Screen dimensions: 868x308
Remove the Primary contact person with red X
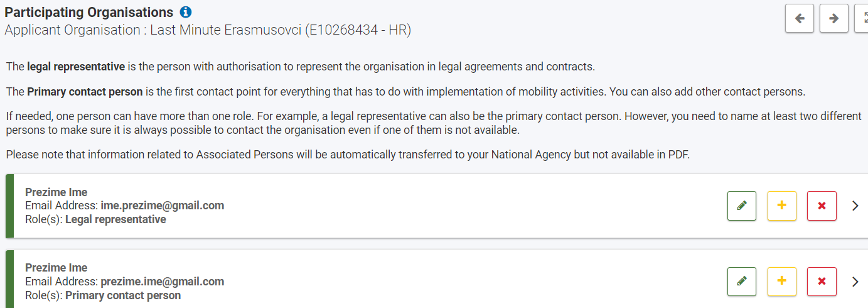coord(822,282)
